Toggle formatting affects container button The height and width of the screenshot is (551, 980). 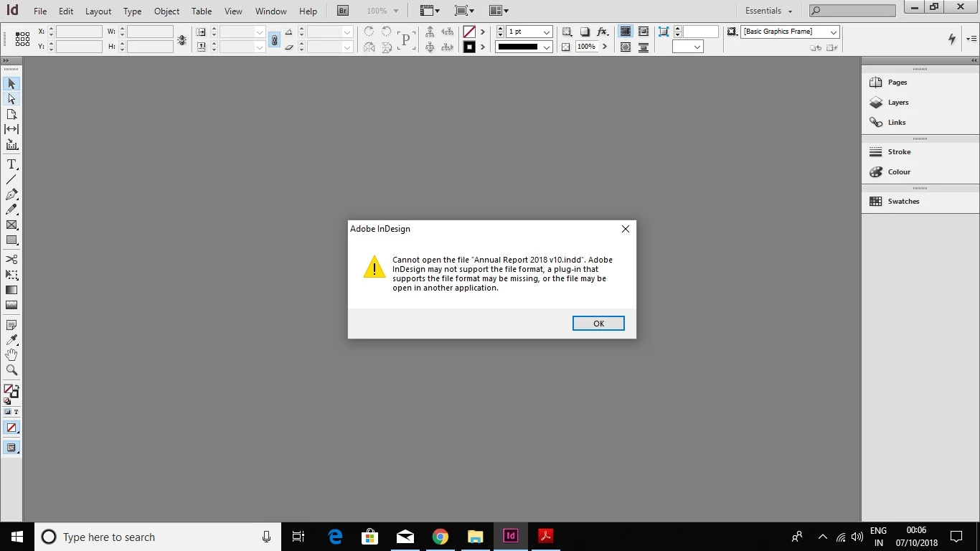(8, 413)
